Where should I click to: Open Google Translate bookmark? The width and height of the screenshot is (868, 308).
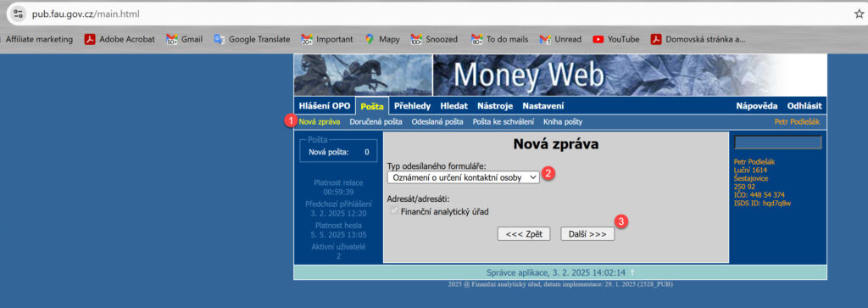click(252, 39)
